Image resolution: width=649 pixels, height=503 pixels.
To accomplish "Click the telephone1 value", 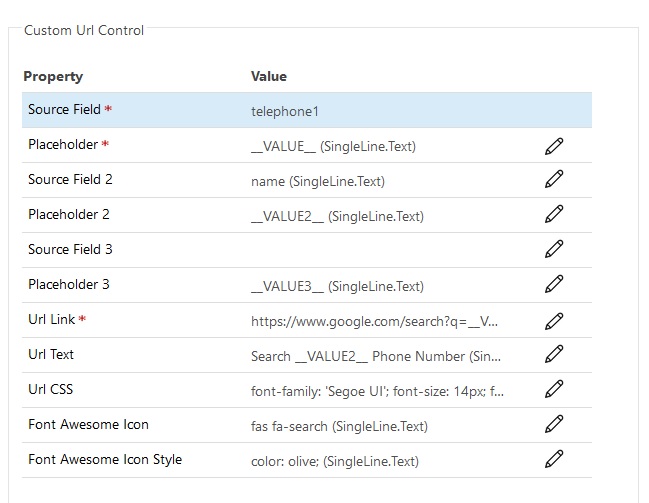I will (285, 111).
